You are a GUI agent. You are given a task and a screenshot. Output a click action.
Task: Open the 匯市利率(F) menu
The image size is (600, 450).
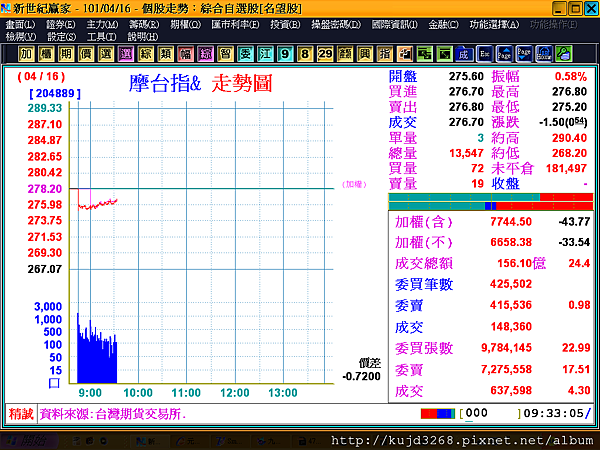click(235, 25)
